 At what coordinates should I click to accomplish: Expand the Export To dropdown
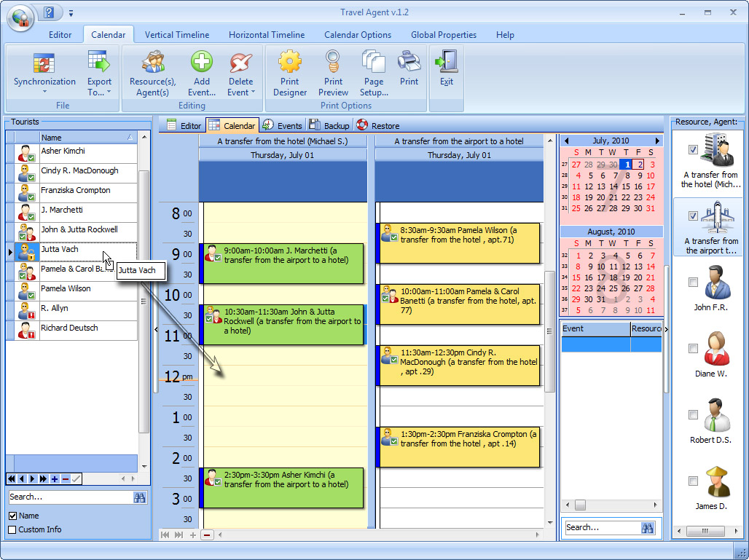(109, 92)
